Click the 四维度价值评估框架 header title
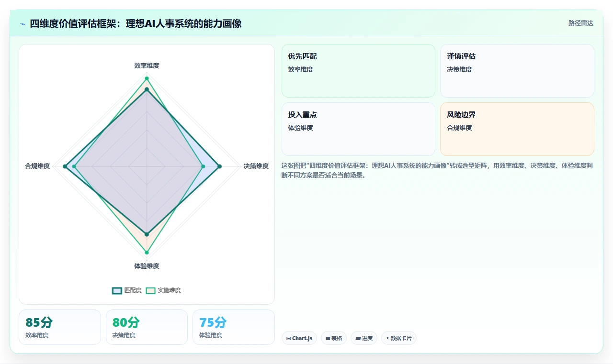613x364 pixels. pyautogui.click(x=136, y=23)
